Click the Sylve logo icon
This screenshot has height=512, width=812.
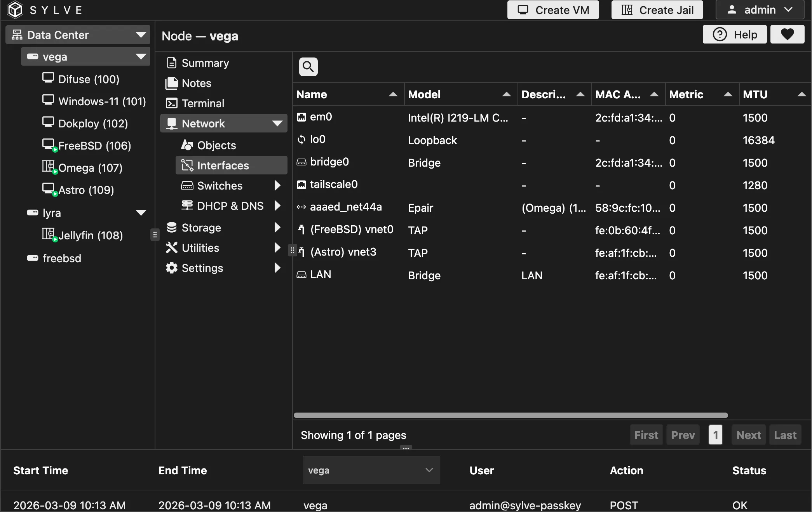click(15, 10)
